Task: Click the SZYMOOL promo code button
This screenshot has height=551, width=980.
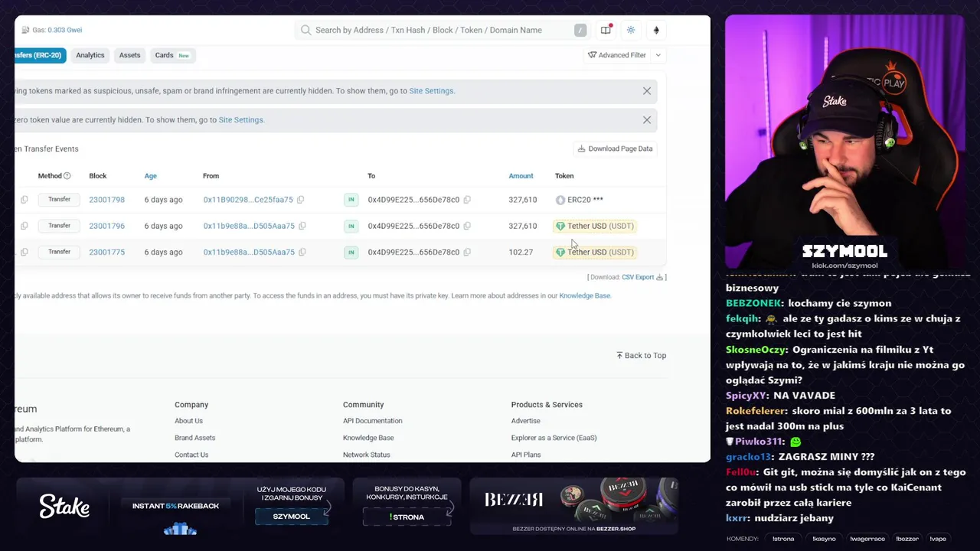Action: tap(292, 517)
